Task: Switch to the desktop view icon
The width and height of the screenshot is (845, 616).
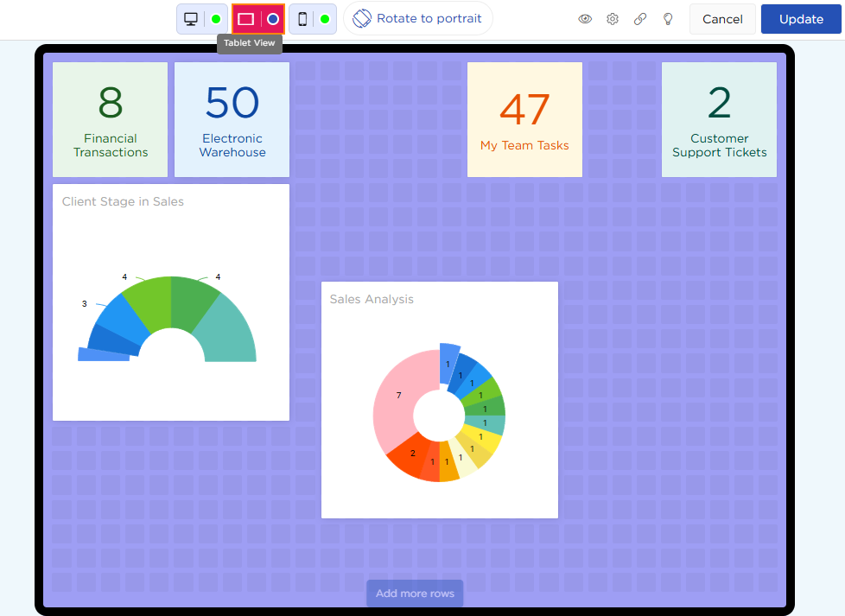Action: point(191,19)
